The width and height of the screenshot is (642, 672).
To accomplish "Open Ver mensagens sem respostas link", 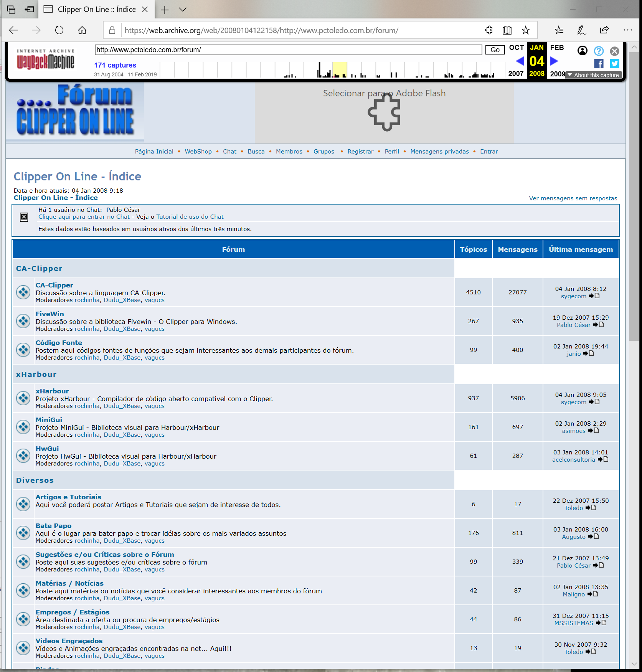I will 573,198.
